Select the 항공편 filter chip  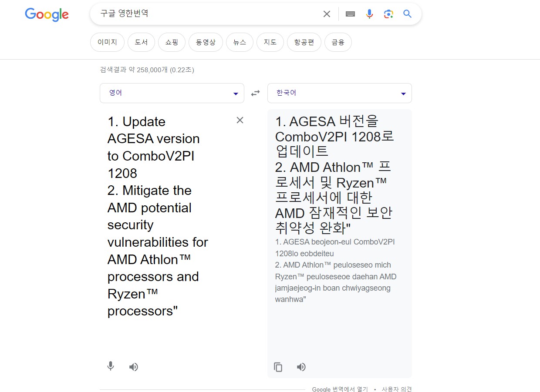[x=304, y=42]
